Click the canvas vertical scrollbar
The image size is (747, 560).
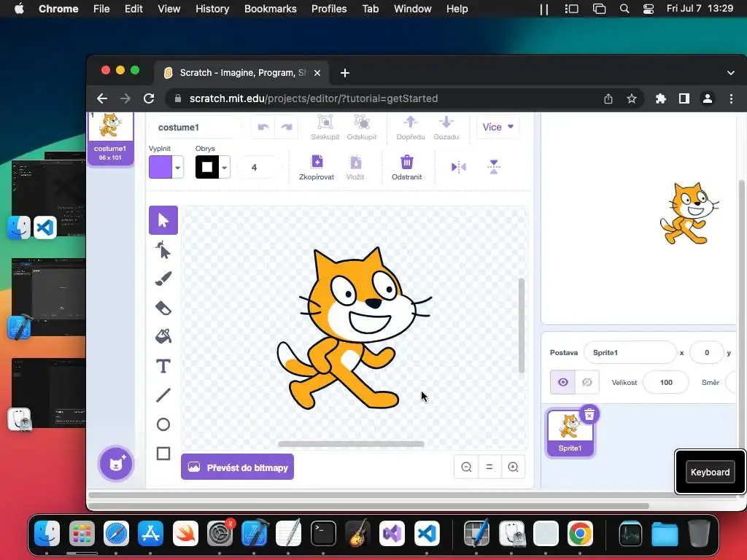coord(522,326)
